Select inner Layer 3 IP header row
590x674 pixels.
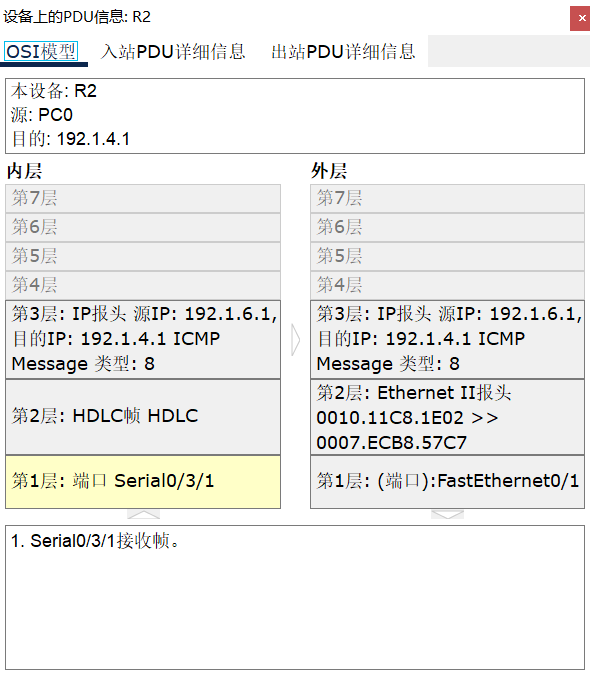tap(143, 339)
